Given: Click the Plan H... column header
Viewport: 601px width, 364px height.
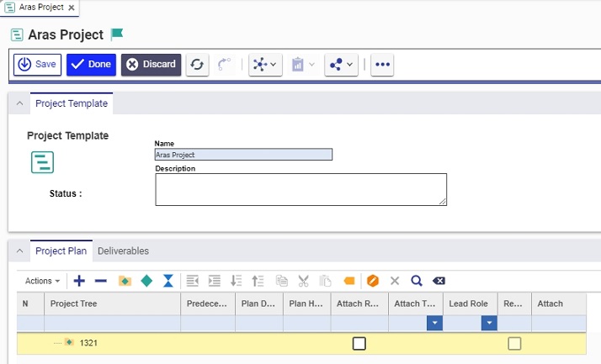Looking at the screenshot, I should coord(306,304).
